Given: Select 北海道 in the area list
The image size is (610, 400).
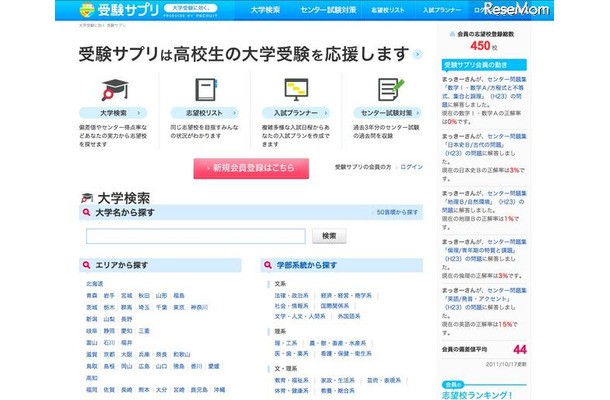Looking at the screenshot, I should pos(95,284).
